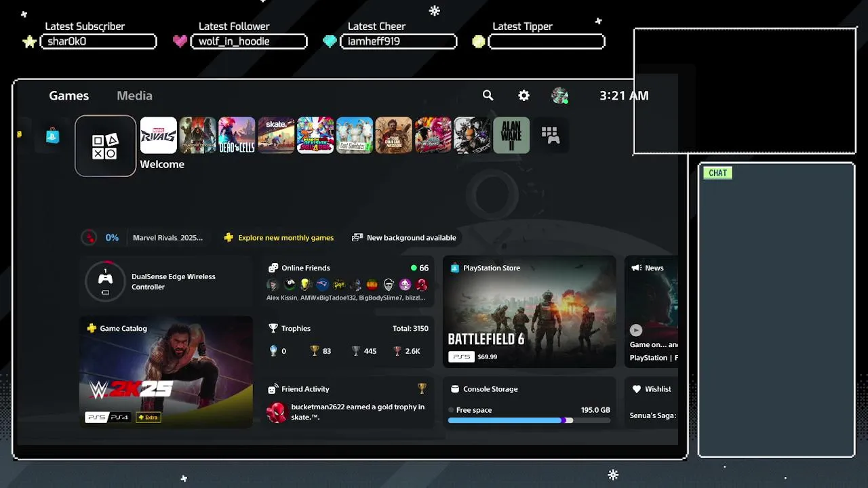
Task: Click the pink heart beside Latest Follower
Action: pos(180,41)
